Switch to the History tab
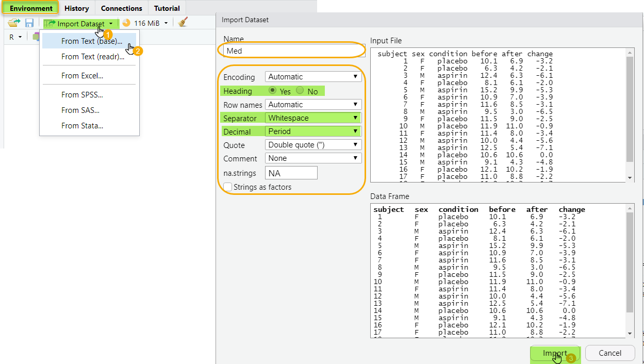Image resolution: width=644 pixels, height=364 pixels. pos(76,8)
